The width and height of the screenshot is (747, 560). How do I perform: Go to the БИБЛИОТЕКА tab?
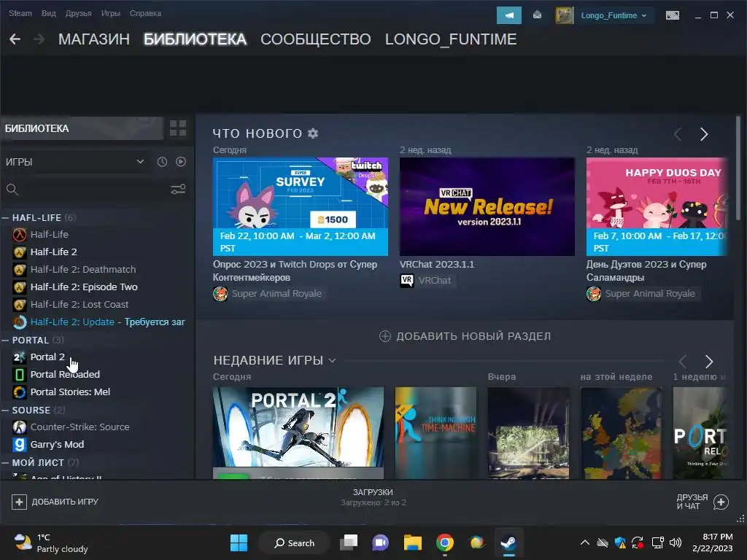click(x=196, y=39)
